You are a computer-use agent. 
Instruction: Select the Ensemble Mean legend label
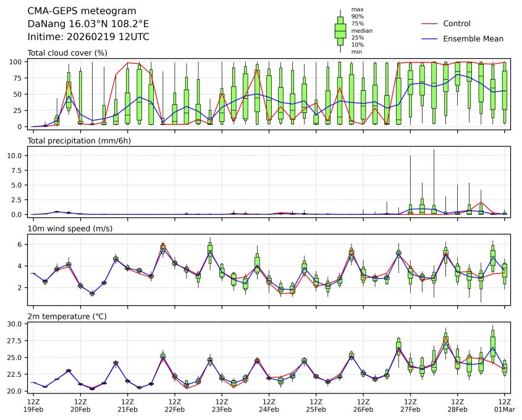[x=473, y=39]
